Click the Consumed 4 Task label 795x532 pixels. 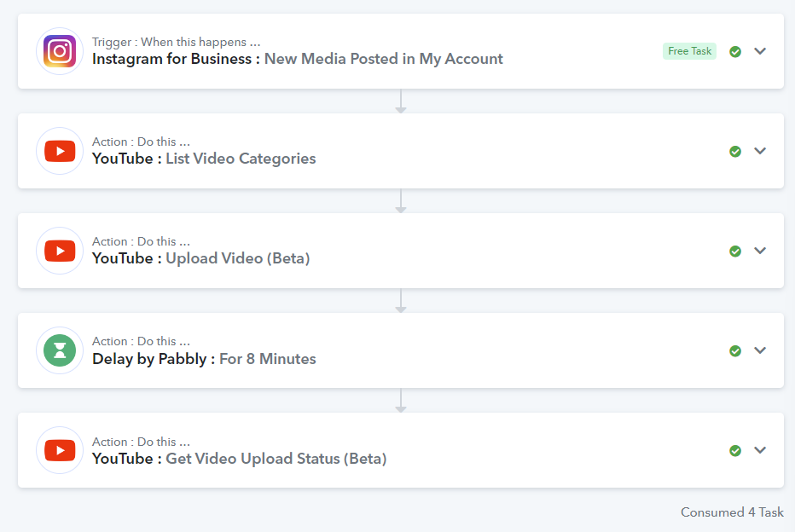click(732, 512)
